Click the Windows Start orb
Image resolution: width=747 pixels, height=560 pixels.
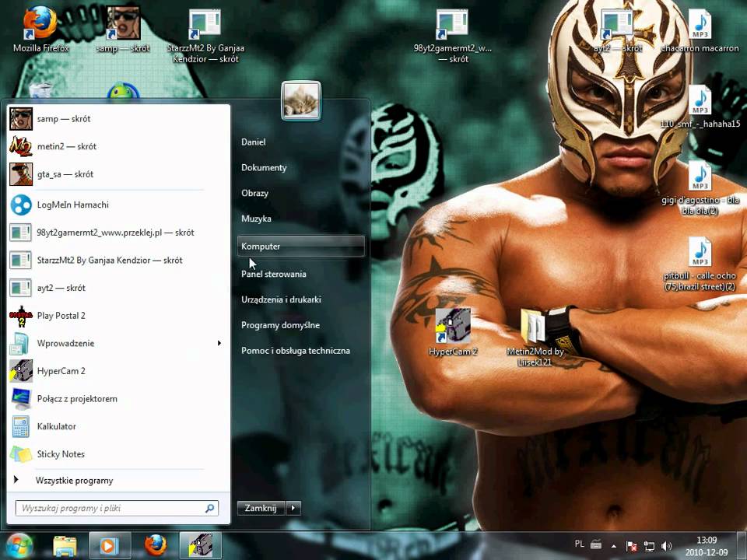click(19, 546)
